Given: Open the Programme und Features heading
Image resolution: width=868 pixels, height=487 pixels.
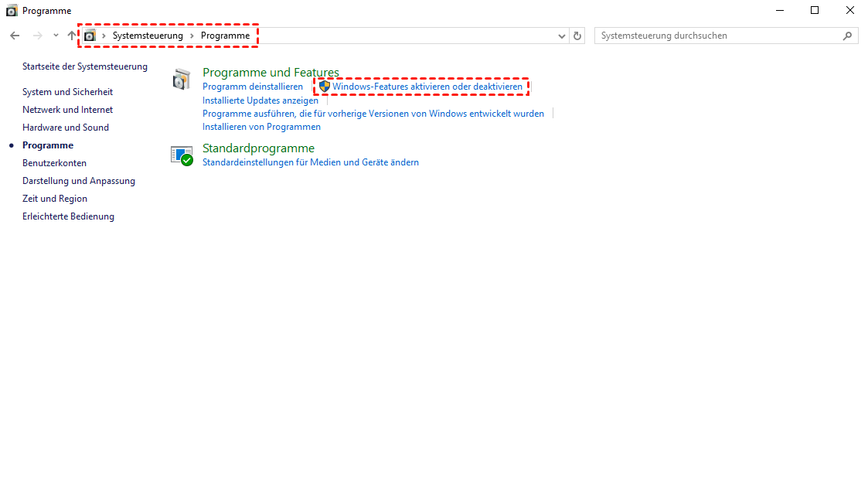Looking at the screenshot, I should click(271, 73).
